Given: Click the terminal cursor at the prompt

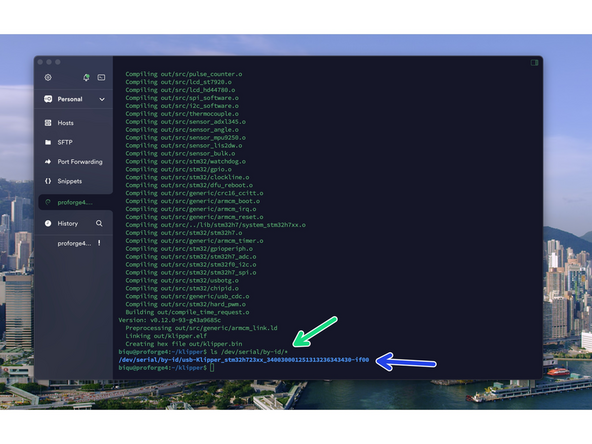Looking at the screenshot, I should click(x=212, y=368).
